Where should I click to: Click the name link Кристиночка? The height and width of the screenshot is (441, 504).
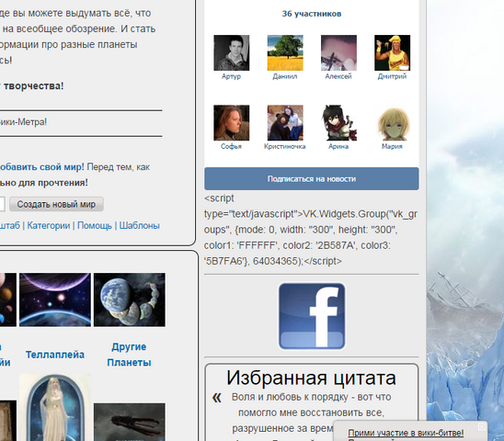(285, 146)
